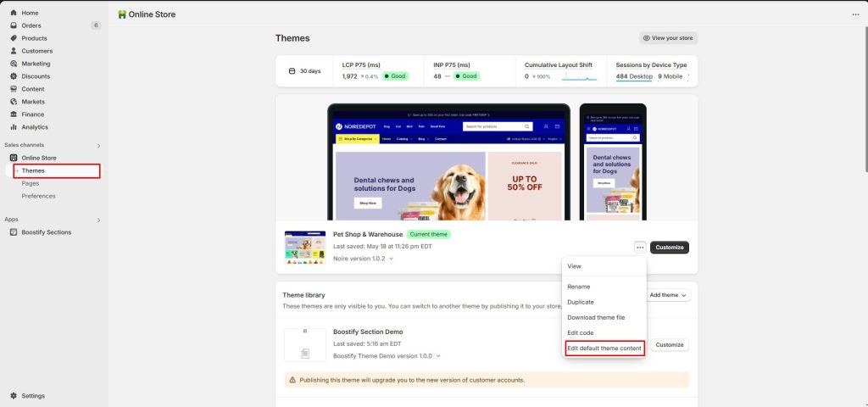Image resolution: width=868 pixels, height=407 pixels.
Task: Click the Settings gear icon
Action: click(x=14, y=396)
